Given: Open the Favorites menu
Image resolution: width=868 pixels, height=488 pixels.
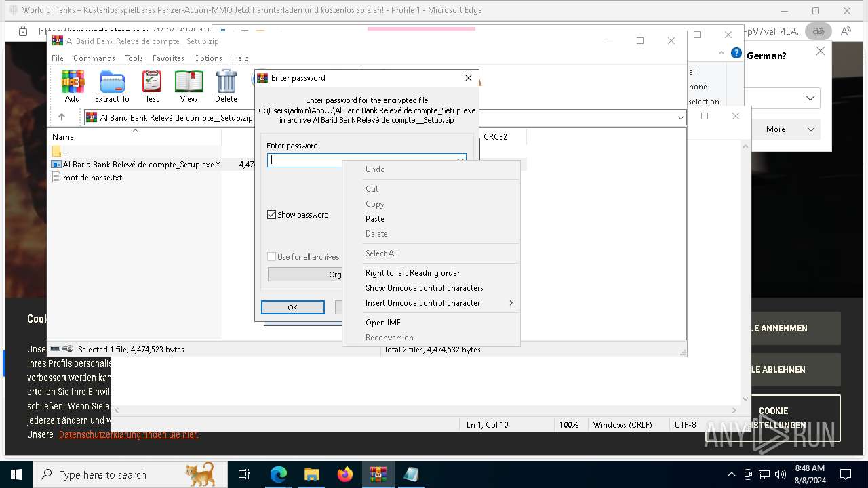Looking at the screenshot, I should (168, 58).
